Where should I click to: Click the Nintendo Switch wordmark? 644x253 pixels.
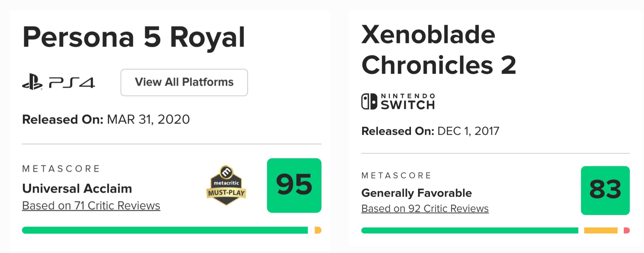pyautogui.click(x=408, y=101)
